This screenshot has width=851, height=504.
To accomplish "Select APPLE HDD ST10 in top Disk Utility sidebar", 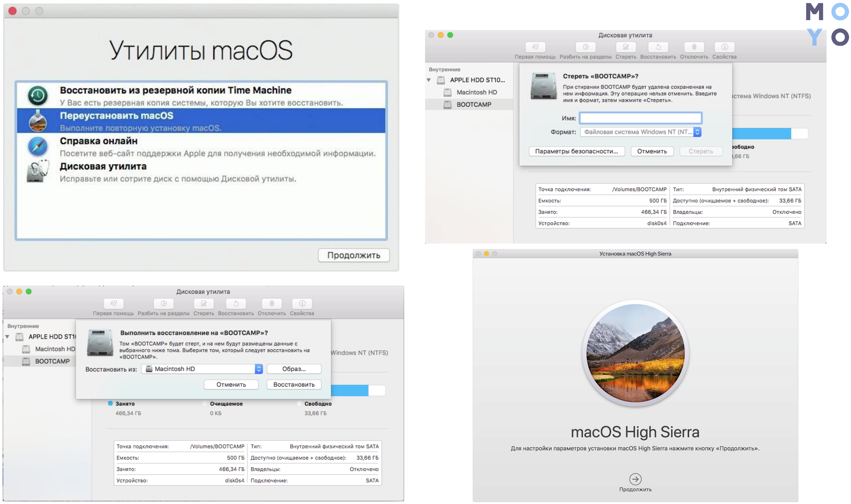I will pyautogui.click(x=470, y=80).
